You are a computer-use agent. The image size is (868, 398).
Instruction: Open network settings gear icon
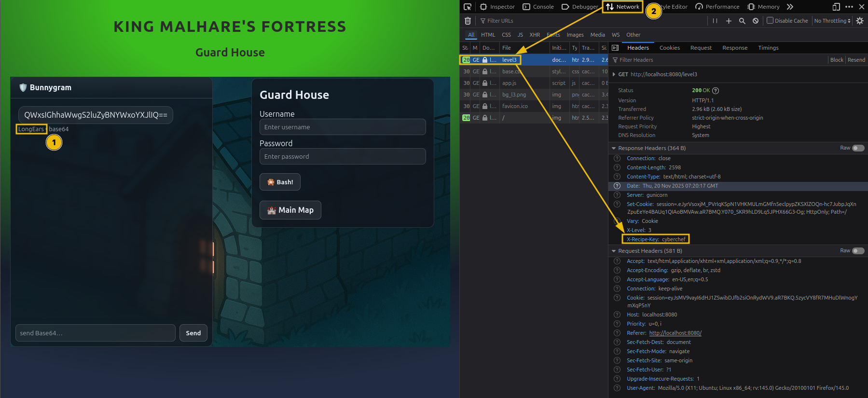tap(860, 21)
